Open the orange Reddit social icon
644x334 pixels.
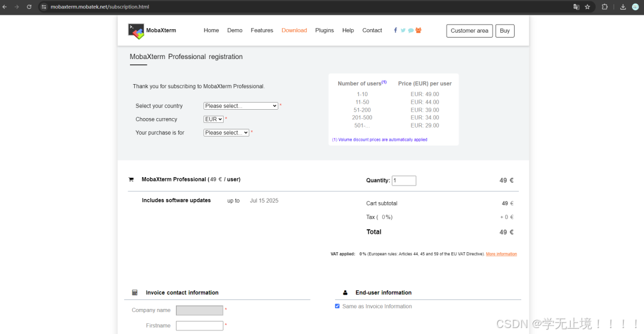pyautogui.click(x=419, y=30)
